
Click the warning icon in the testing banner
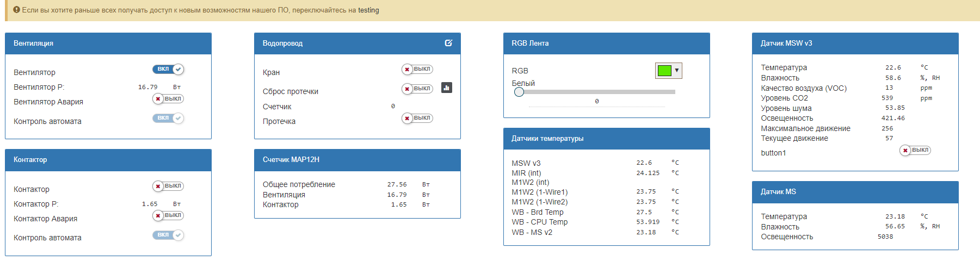pyautogui.click(x=16, y=10)
